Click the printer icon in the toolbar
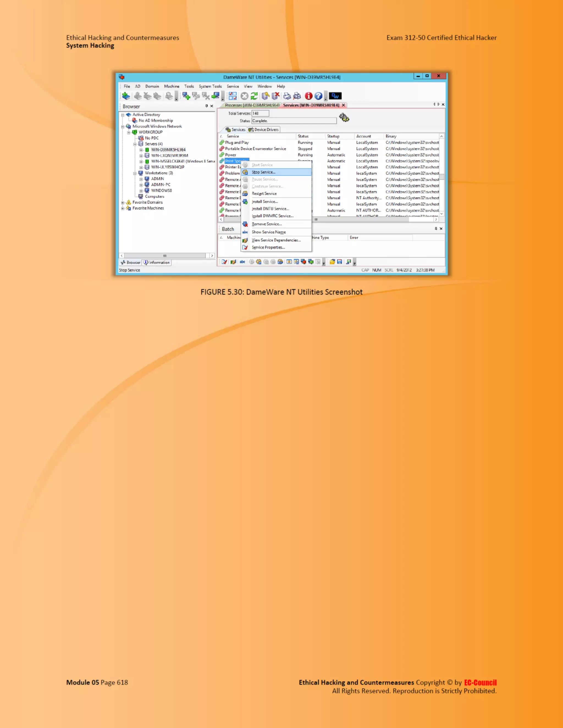 pos(287,96)
